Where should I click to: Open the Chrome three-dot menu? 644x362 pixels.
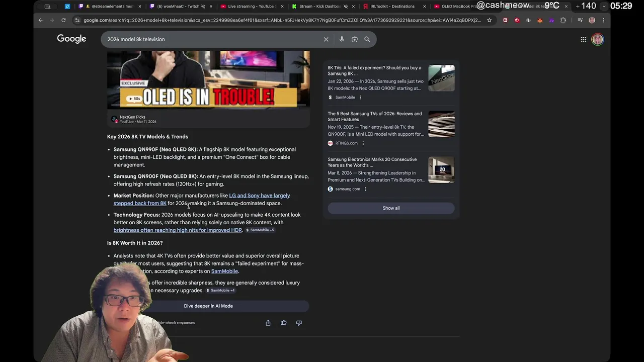pos(603,20)
